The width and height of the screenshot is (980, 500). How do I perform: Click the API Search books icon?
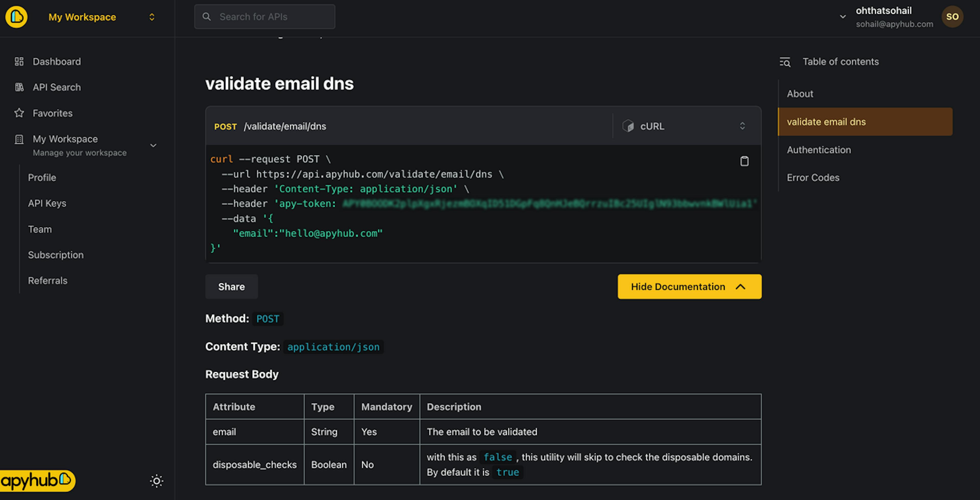click(x=19, y=87)
